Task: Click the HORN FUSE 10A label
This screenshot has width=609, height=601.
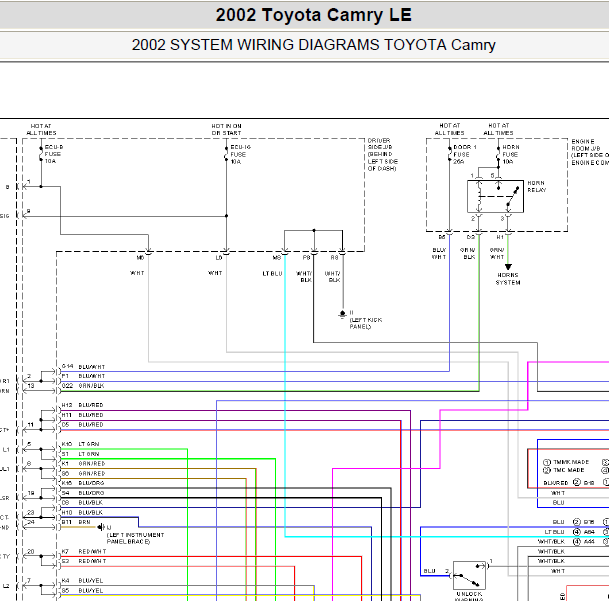Action: click(511, 154)
